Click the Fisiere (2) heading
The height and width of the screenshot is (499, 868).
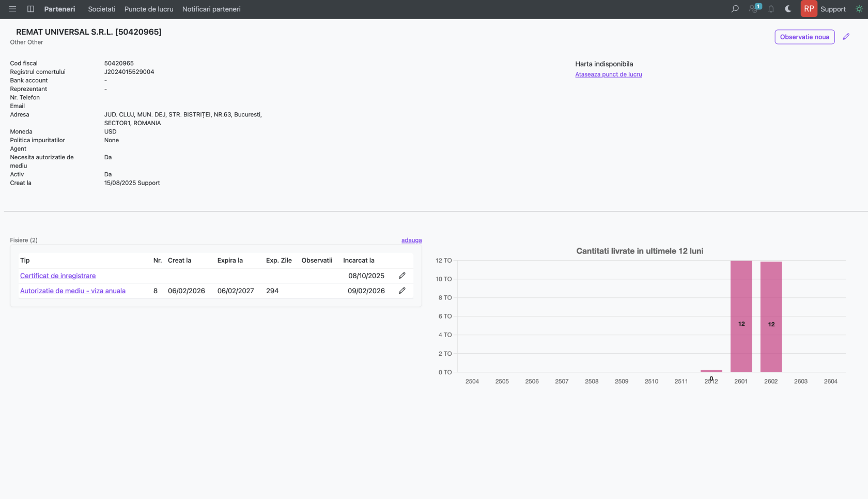tap(24, 240)
